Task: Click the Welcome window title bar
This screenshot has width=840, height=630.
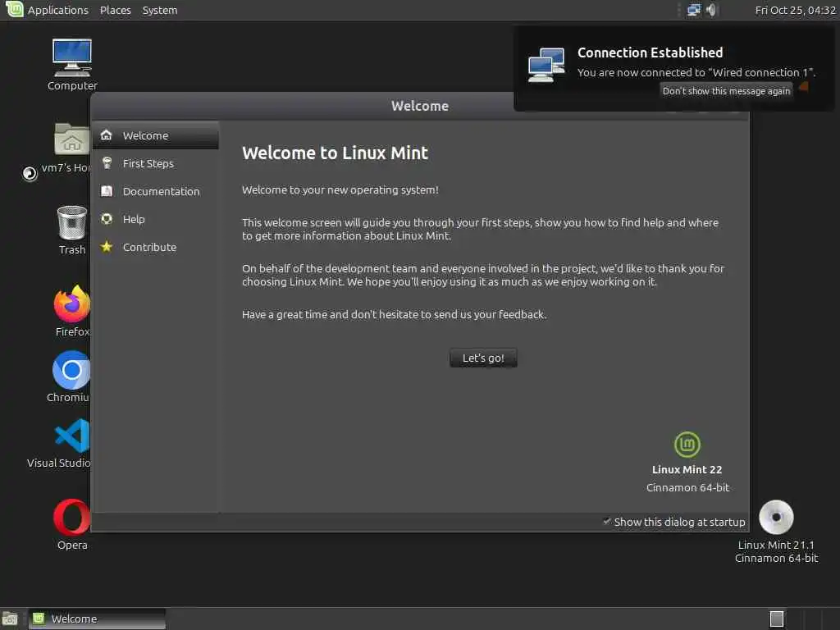Action: 419,106
